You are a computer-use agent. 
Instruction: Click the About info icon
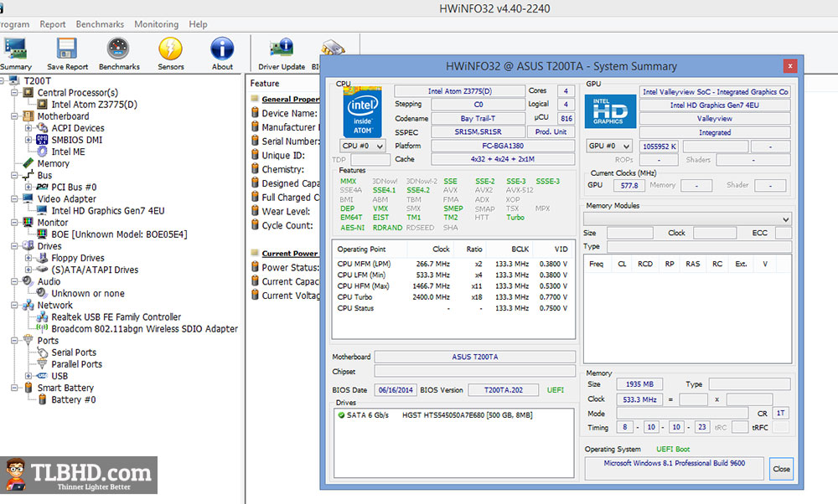click(222, 49)
